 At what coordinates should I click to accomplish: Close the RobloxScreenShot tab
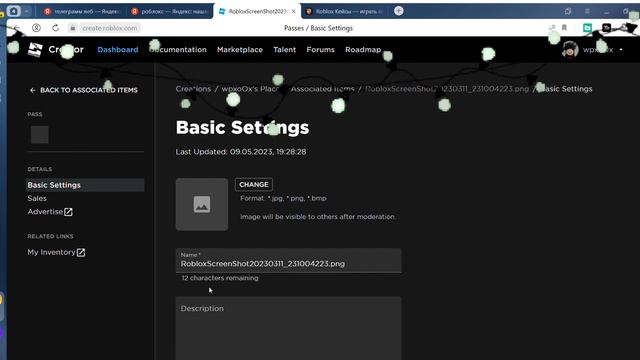point(293,11)
